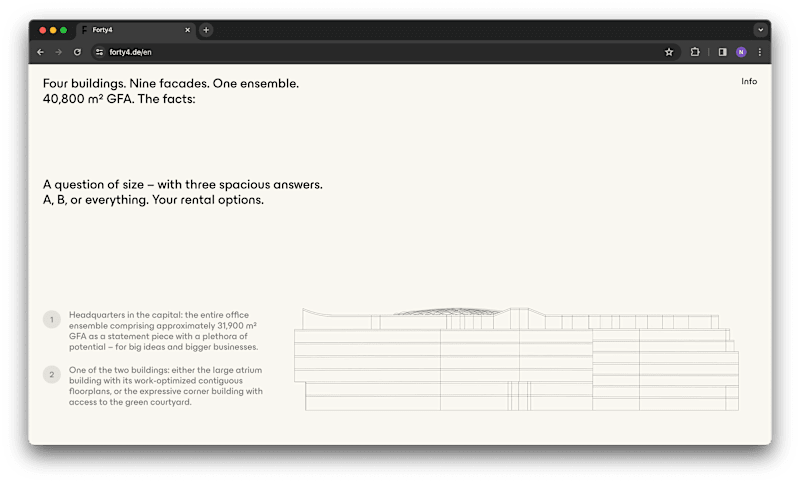View site information icon in address bar
Viewport: 800px width, 483px height.
tap(99, 52)
